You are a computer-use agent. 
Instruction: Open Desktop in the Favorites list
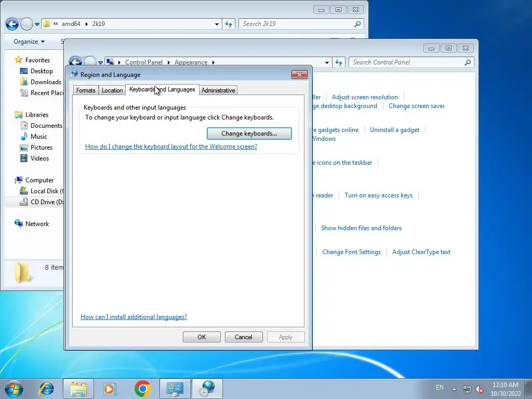[42, 71]
